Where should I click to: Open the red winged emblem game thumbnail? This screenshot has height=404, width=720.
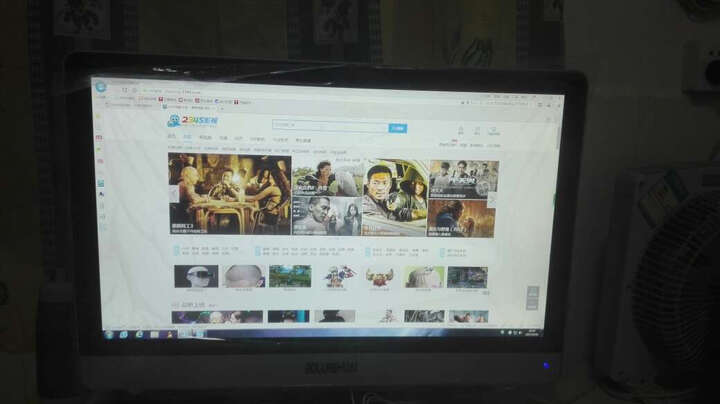click(380, 277)
